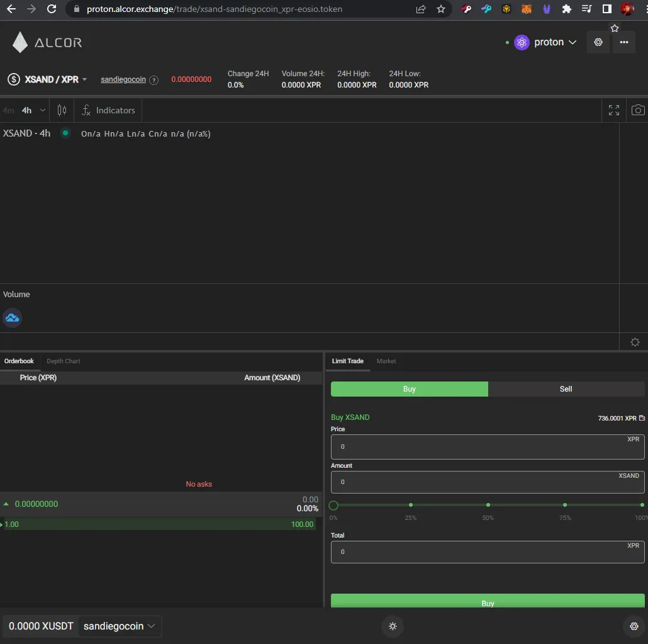Open settings gear beside proton account
Image resolution: width=648 pixels, height=644 pixels.
598,42
